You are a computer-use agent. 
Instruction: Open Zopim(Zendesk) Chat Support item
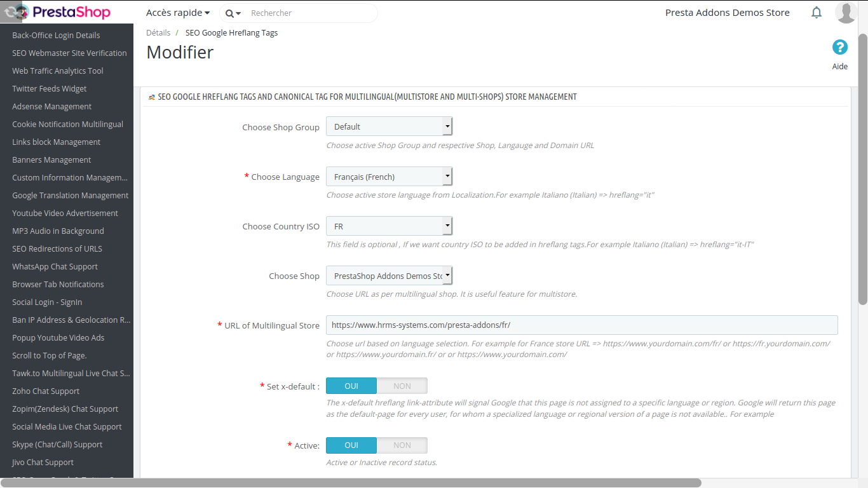tap(67, 409)
